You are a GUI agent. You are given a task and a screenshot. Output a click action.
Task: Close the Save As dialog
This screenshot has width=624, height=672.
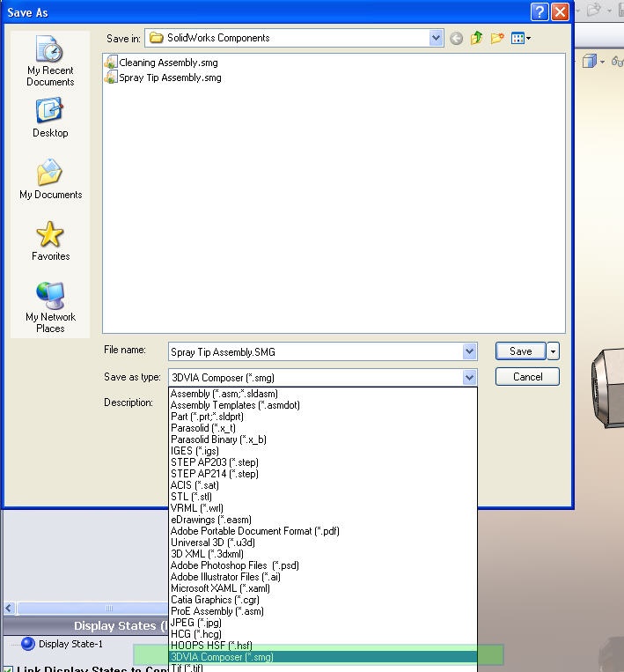(560, 12)
